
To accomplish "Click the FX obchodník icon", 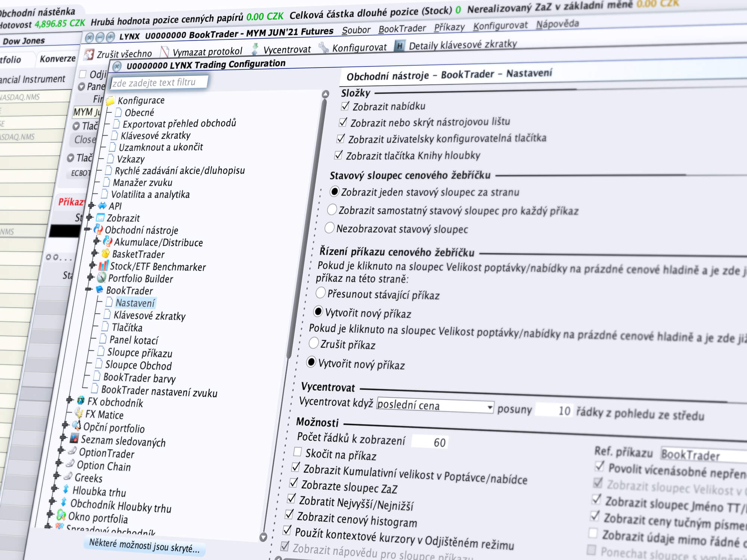I will [81, 401].
